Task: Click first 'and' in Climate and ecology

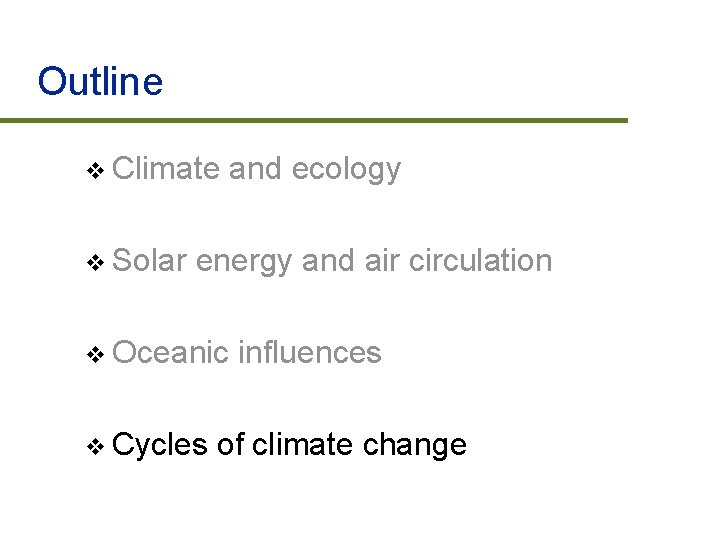Action: [x=255, y=168]
